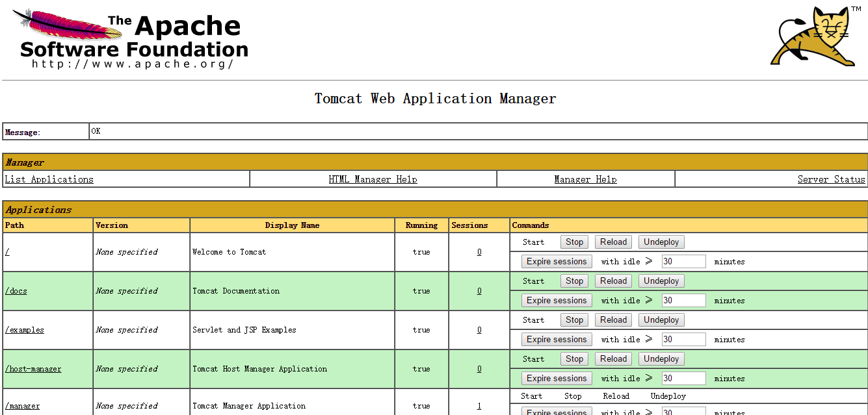Focus idle minutes field for /examples

684,340
